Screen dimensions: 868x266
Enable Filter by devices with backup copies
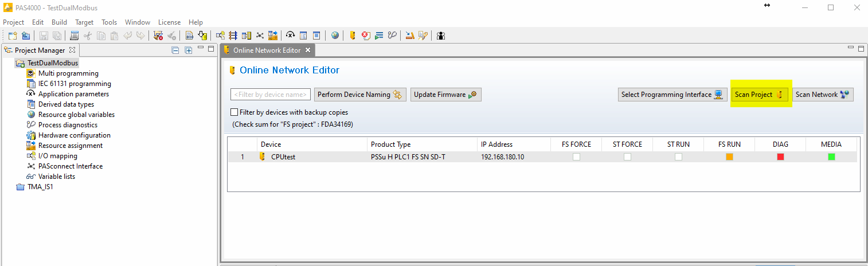234,112
